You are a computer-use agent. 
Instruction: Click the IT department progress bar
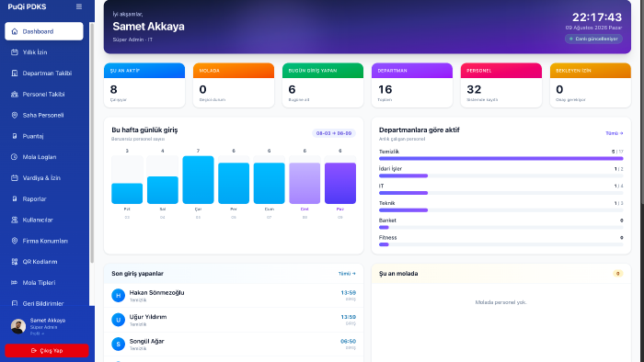pyautogui.click(x=500, y=193)
